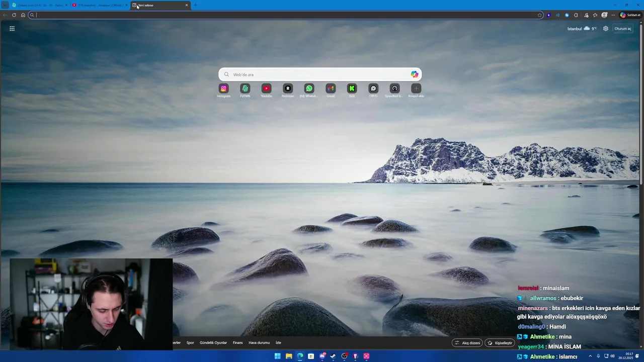This screenshot has width=644, height=362.
Task: Open the Windows Start menu
Action: (x=278, y=356)
